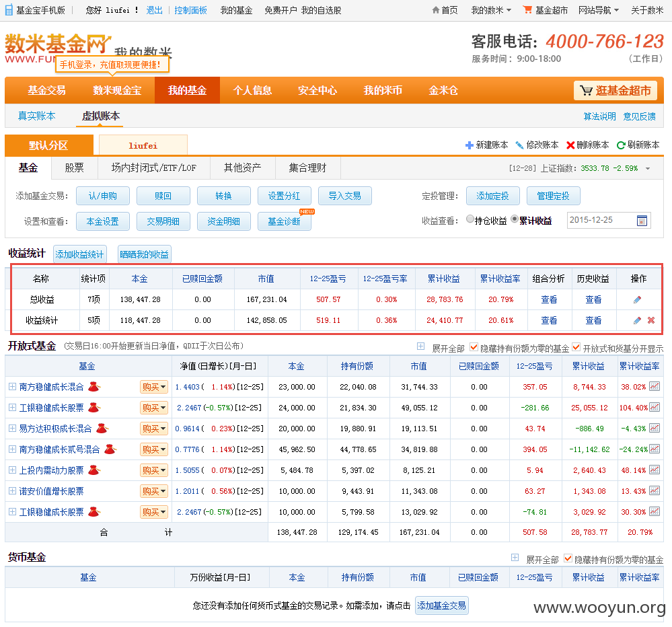
Task: Click the 管理定投 button
Action: click(554, 196)
